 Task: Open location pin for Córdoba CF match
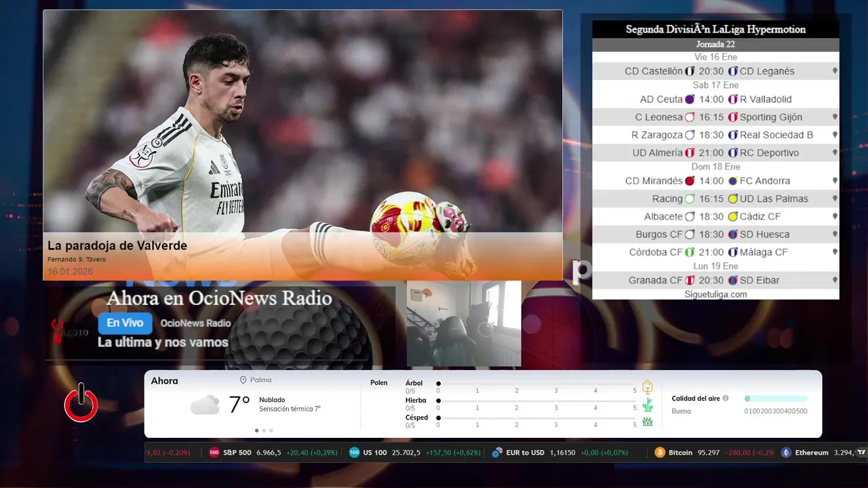(835, 251)
